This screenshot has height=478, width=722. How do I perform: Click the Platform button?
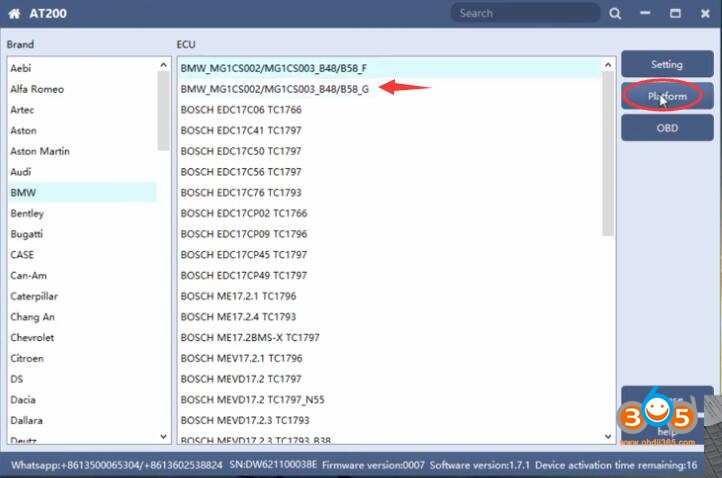coord(667,96)
